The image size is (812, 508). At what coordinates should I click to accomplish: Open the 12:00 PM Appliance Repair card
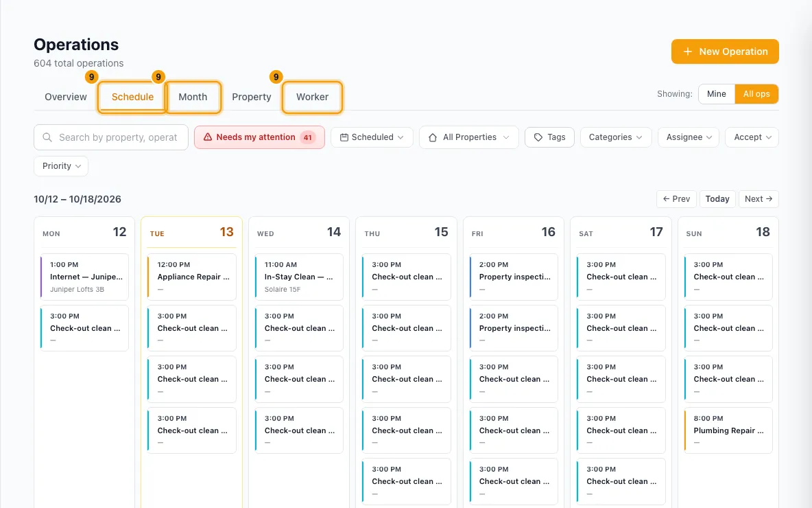191,277
